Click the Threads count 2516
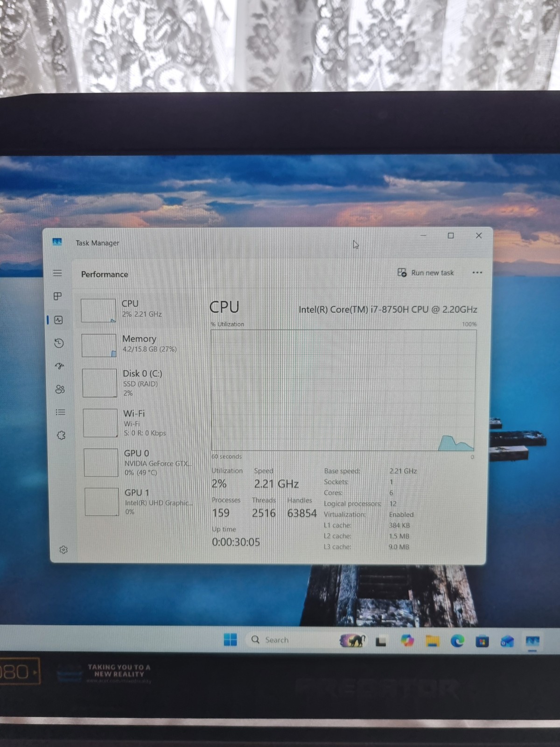 pos(264,513)
